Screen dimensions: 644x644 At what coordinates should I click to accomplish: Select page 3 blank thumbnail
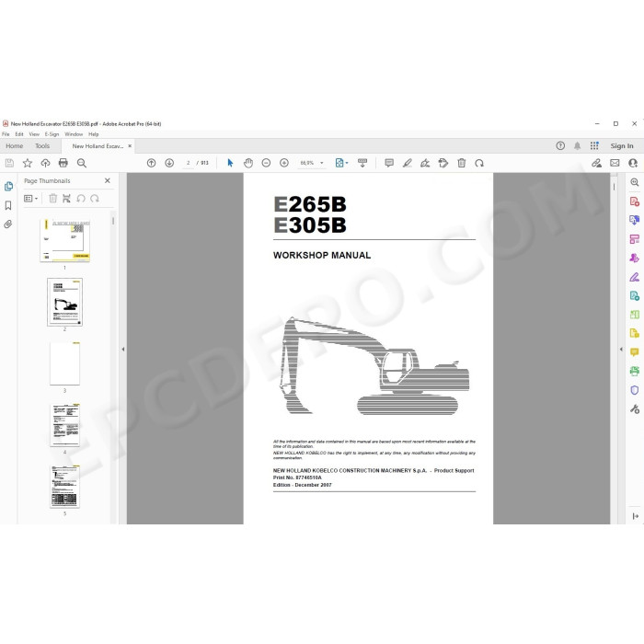click(x=65, y=363)
